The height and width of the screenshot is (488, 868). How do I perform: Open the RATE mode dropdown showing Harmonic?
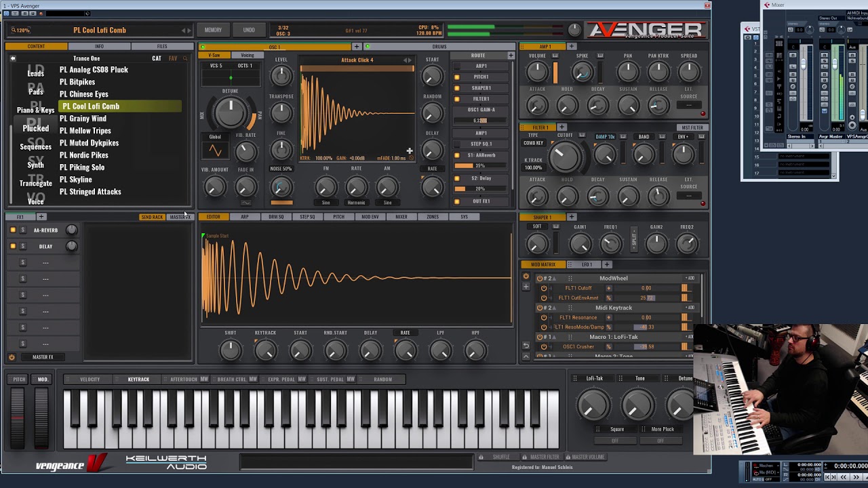point(356,203)
